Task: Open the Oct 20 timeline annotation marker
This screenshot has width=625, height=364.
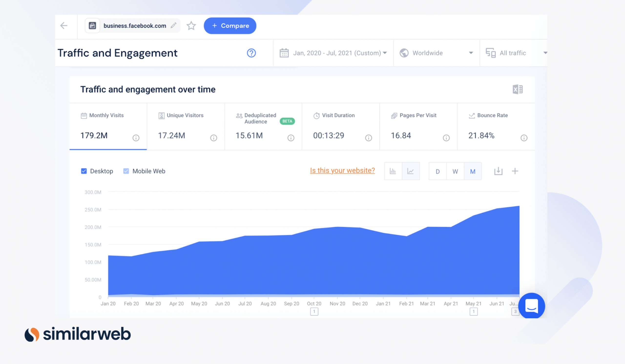Action: tap(314, 312)
